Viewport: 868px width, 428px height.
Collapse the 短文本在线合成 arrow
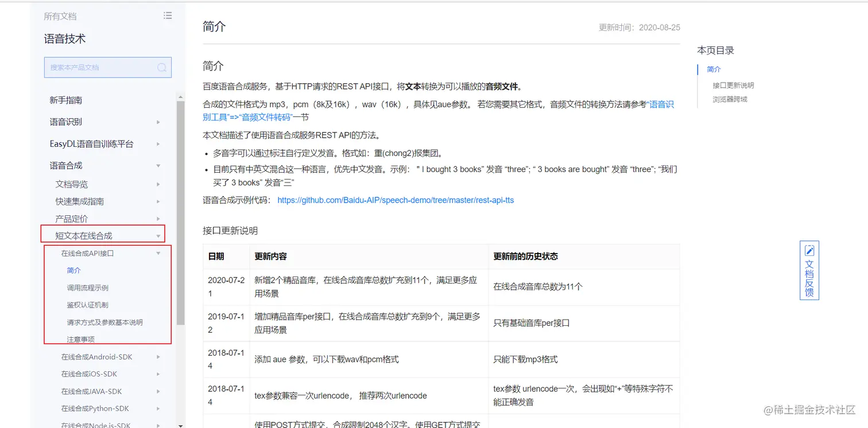(158, 236)
